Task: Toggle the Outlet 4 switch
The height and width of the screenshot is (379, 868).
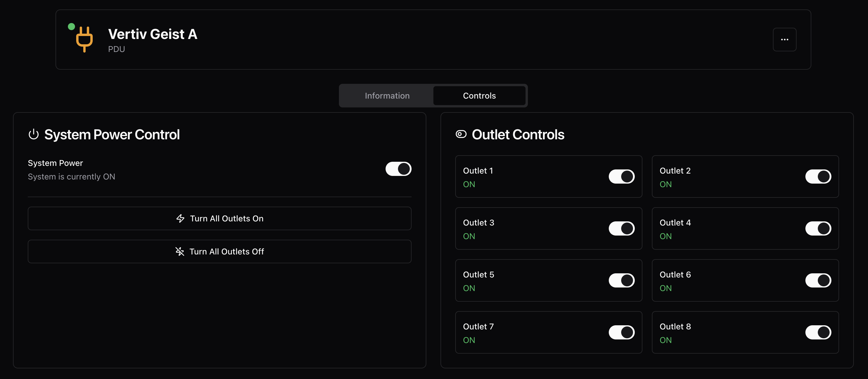Action: click(x=818, y=228)
